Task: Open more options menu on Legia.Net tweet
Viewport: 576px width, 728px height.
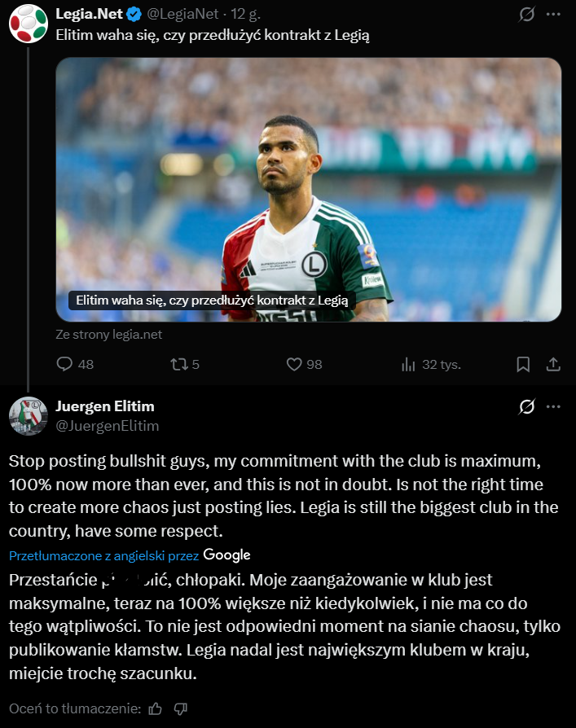Action: [553, 15]
